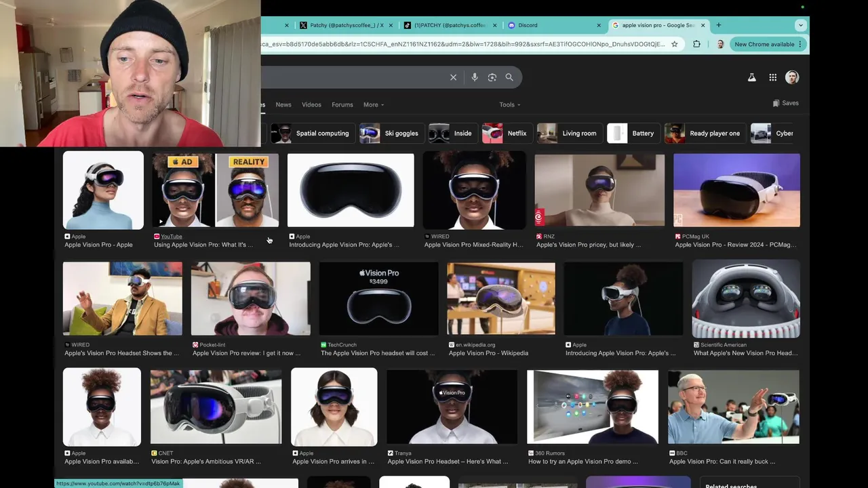Filter by Ready player one chip

(x=705, y=134)
